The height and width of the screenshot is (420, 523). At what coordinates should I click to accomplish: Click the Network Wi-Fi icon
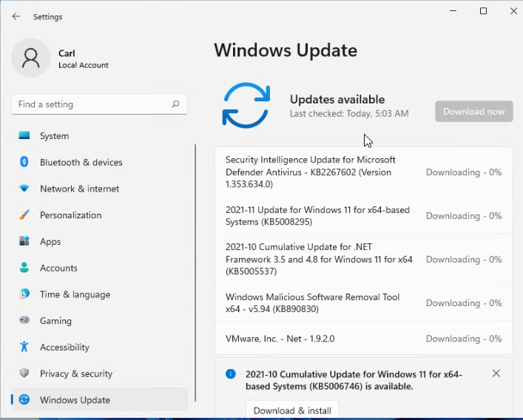[x=24, y=189]
